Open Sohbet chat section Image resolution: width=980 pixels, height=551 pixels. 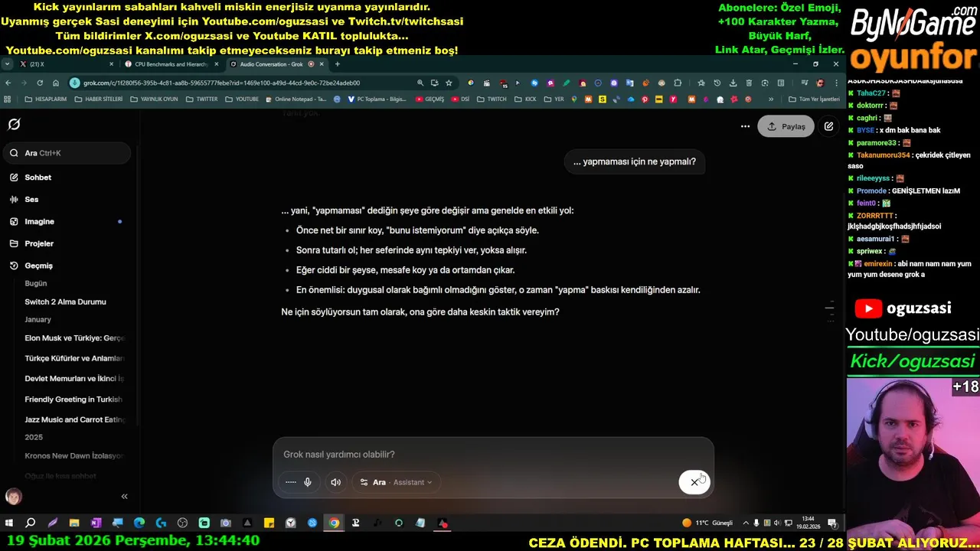(x=38, y=178)
